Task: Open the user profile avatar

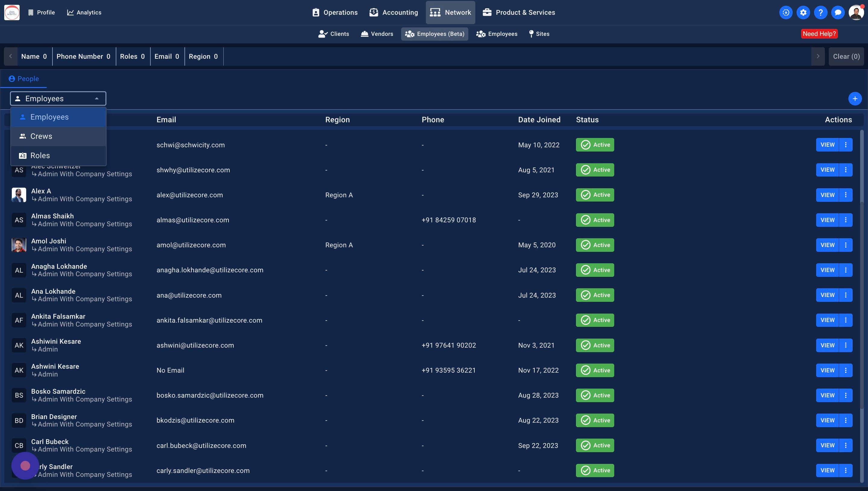Action: [856, 12]
